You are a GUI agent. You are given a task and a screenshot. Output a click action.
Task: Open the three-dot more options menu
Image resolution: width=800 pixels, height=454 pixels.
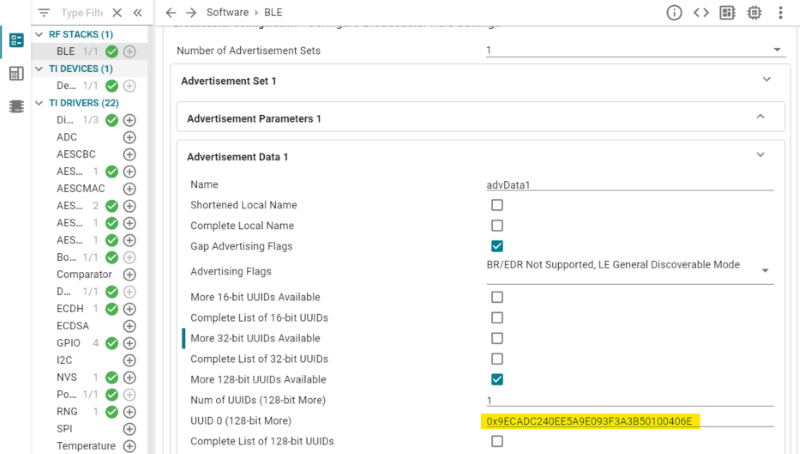[x=781, y=13]
